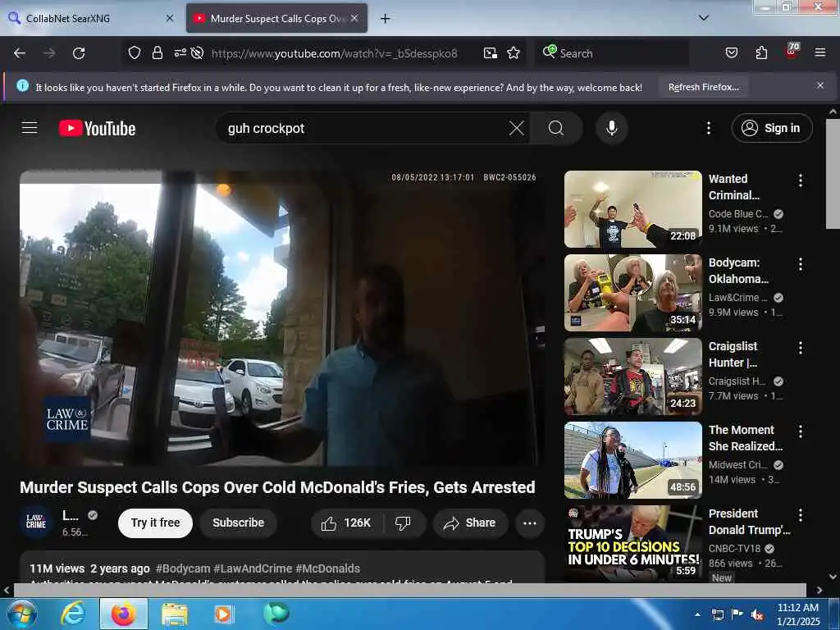Viewport: 840px width, 630px height.
Task: Open Trump's Top 10 Decisions thumbnail
Action: pos(632,543)
